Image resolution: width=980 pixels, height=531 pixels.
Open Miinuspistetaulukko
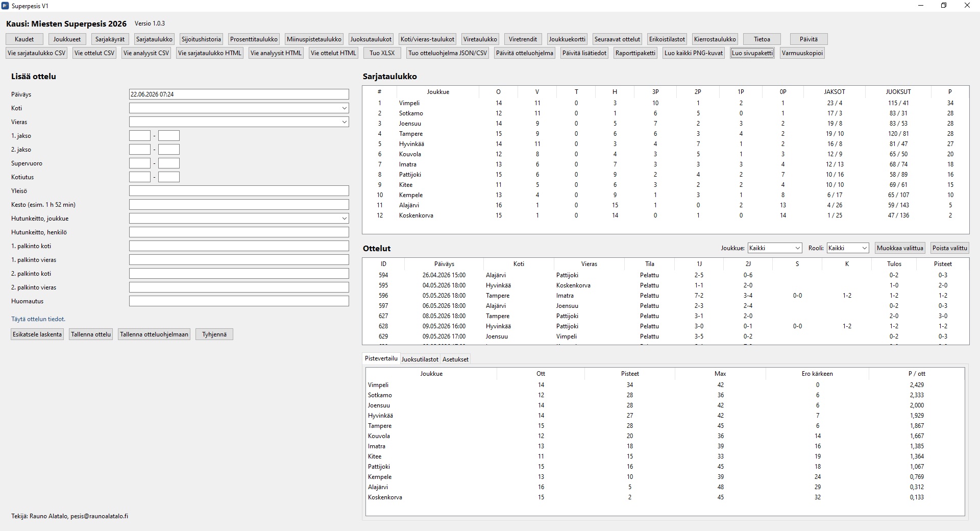(x=314, y=39)
